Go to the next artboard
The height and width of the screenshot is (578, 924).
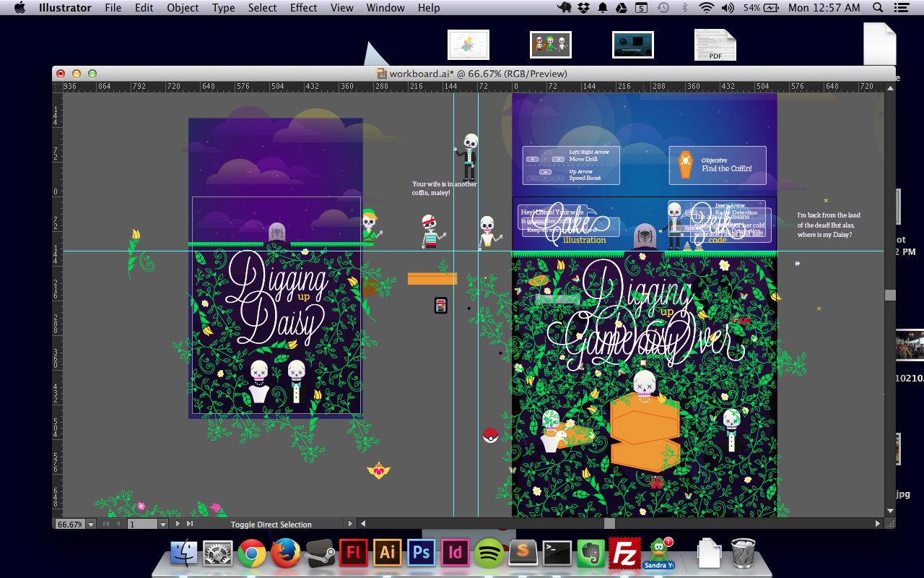tap(178, 524)
